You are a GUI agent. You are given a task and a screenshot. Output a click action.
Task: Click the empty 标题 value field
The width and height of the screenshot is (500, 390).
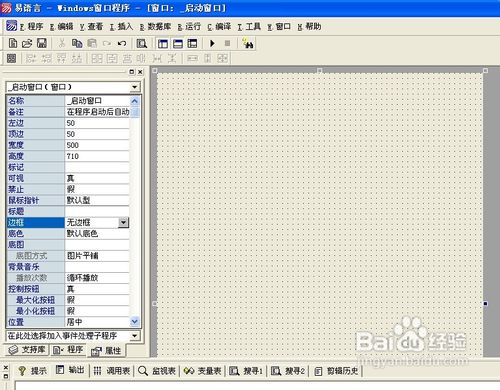coord(97,211)
